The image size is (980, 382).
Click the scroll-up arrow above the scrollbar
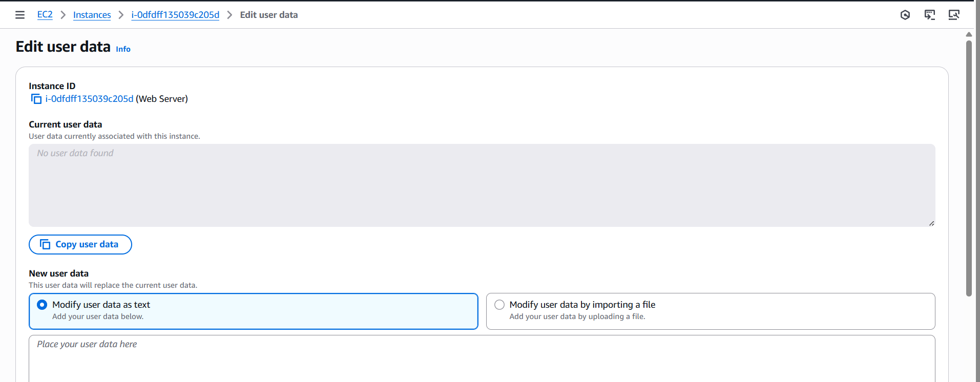(969, 34)
